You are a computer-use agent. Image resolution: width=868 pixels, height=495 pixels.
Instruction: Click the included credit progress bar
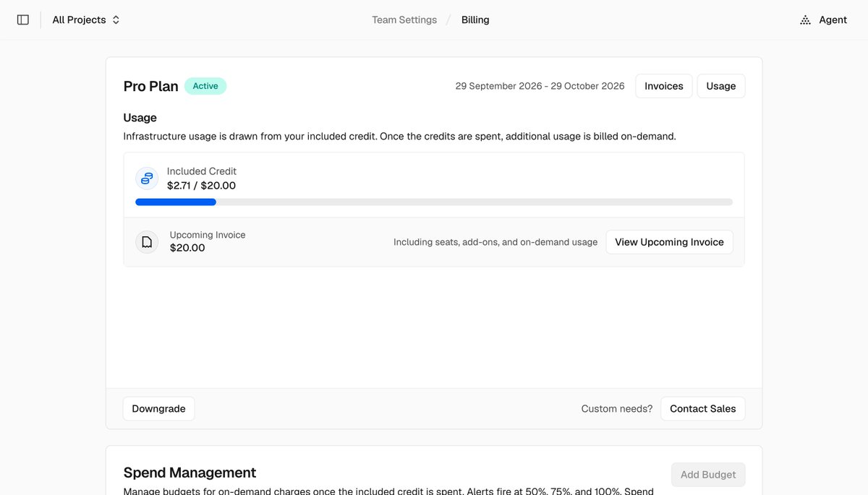(x=434, y=202)
